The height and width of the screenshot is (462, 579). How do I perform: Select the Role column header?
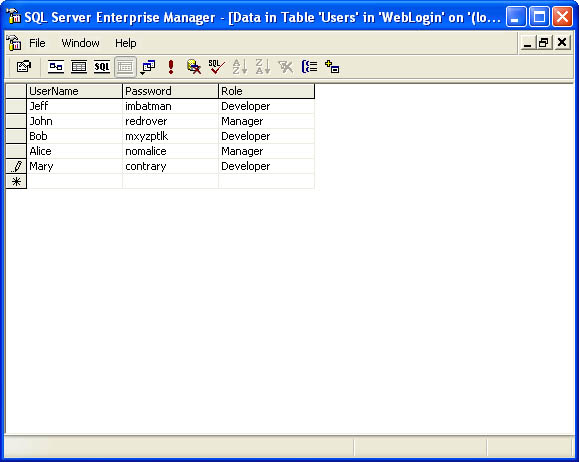(266, 91)
